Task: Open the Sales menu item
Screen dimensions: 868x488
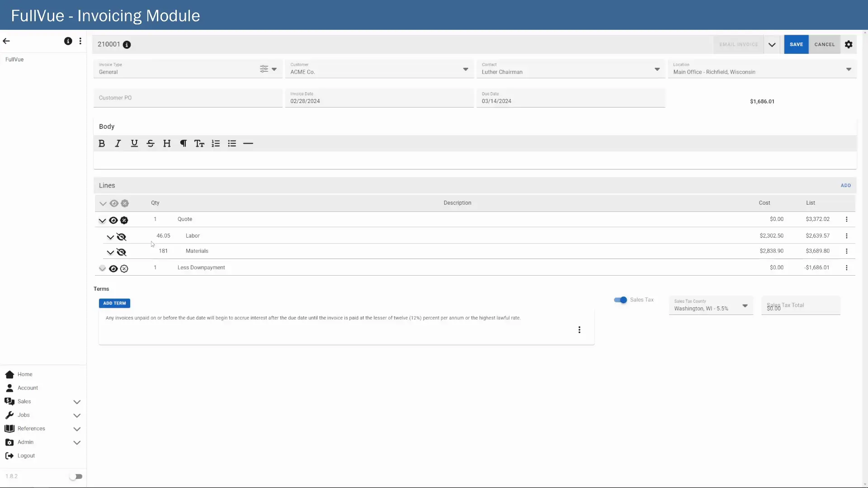Action: coord(24,402)
